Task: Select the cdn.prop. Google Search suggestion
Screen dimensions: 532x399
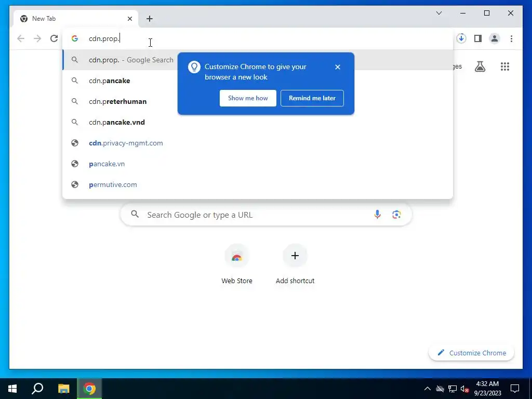Action: tap(258, 60)
